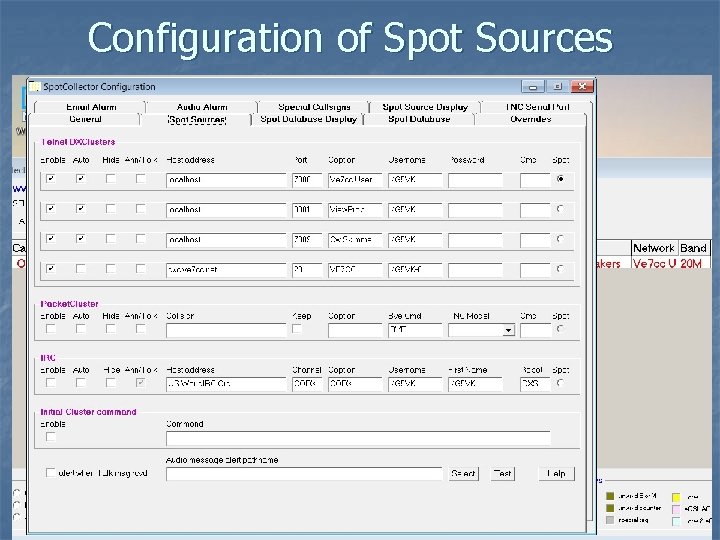Check the alert when talk message received box
The height and width of the screenshot is (540, 720).
tap(51, 473)
